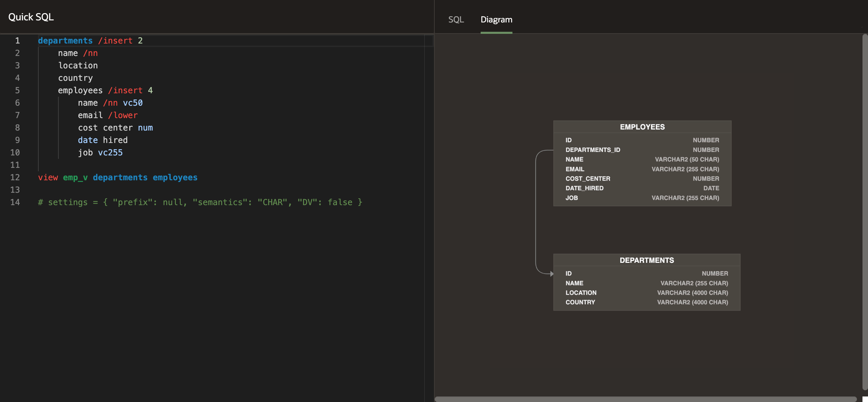Switch to the SQL tab

click(x=456, y=20)
